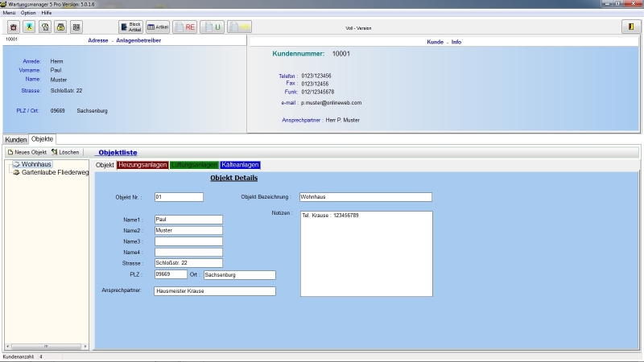Open the Artikel toolbar button
The height and width of the screenshot is (362, 644).
(158, 27)
